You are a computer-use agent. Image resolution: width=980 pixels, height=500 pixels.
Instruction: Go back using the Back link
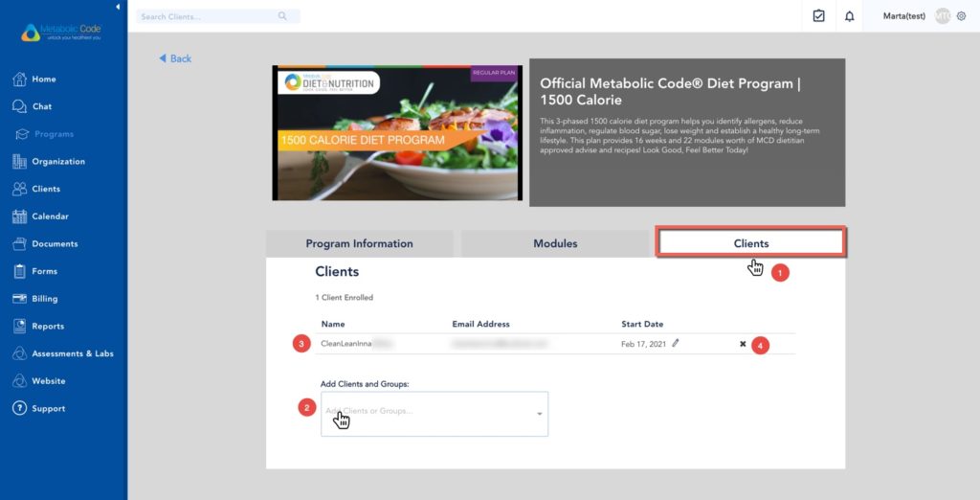175,58
